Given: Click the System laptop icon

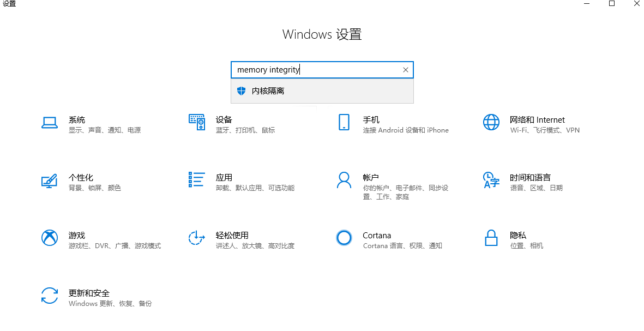Looking at the screenshot, I should point(50,123).
